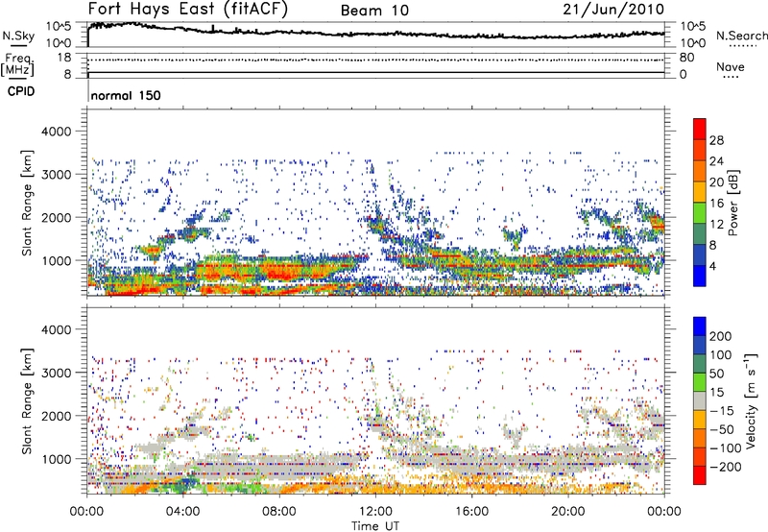Image resolution: width=768 pixels, height=532 pixels.
Task: Click the blue 4 dB Power segment
Action: coord(700,276)
